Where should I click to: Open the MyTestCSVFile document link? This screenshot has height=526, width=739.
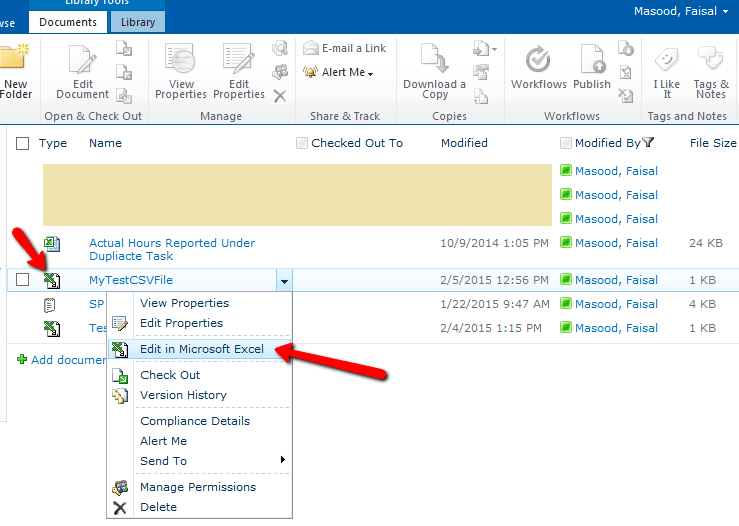131,280
